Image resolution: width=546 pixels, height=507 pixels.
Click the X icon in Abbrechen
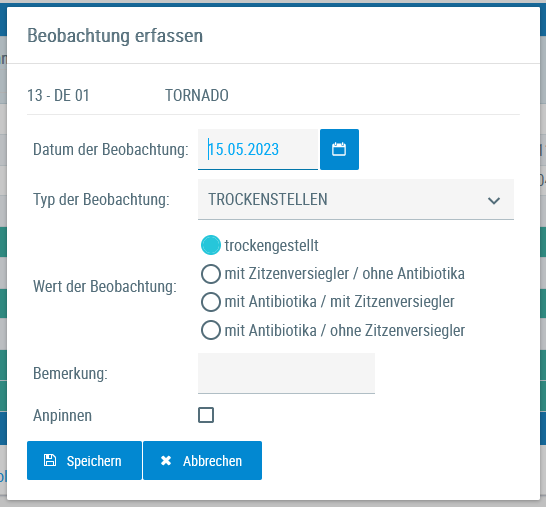[166, 461]
